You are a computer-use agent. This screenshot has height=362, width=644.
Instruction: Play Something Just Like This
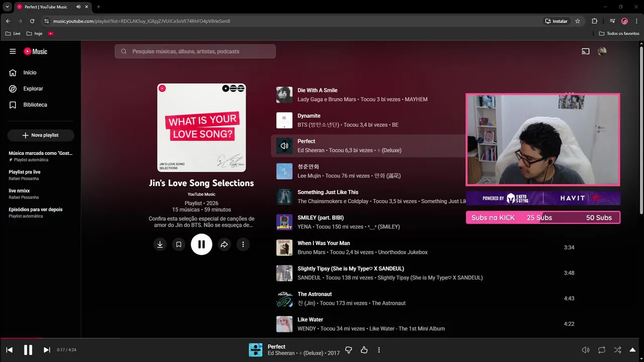pos(328,192)
